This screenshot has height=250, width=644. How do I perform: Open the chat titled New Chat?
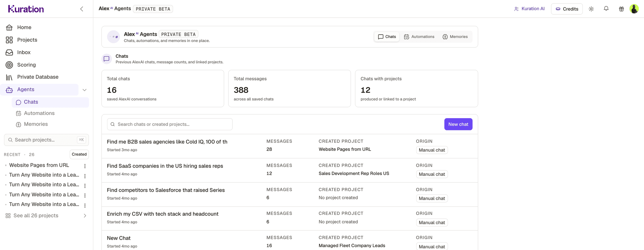point(119,238)
